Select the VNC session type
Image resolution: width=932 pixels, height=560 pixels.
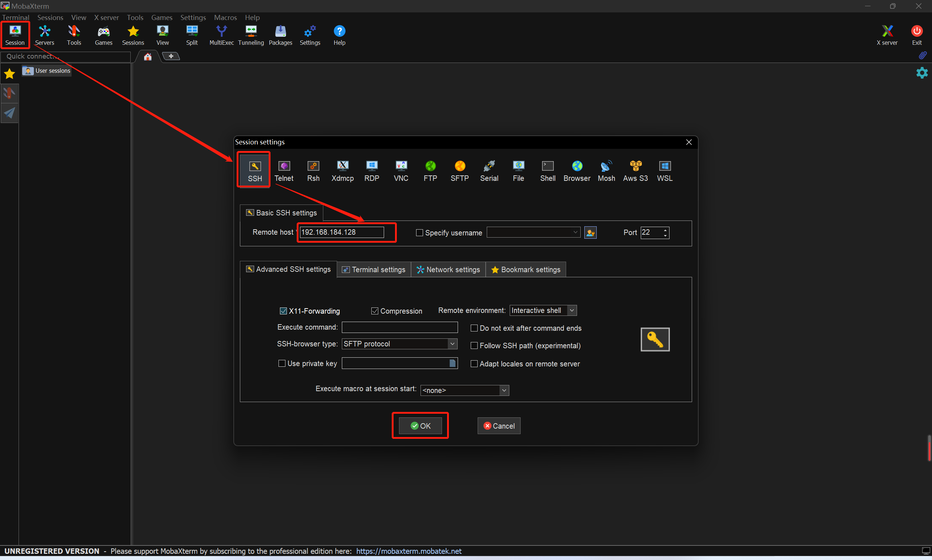click(x=401, y=171)
